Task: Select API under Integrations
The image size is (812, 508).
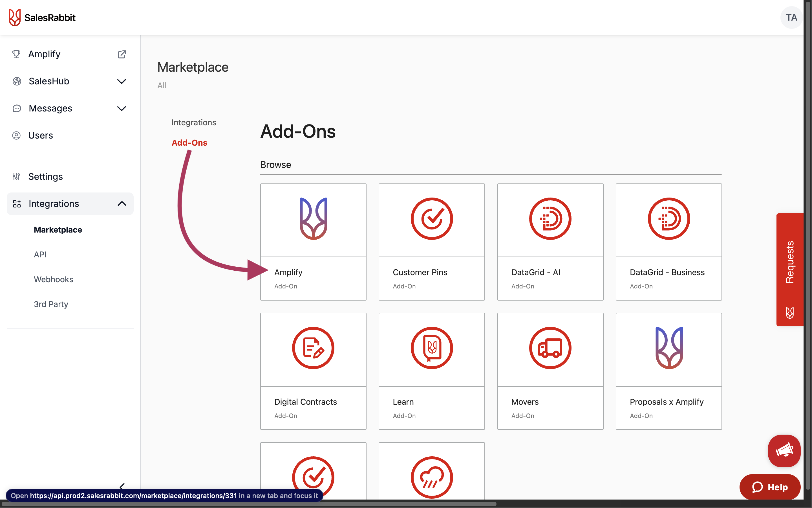Action: [x=40, y=255]
